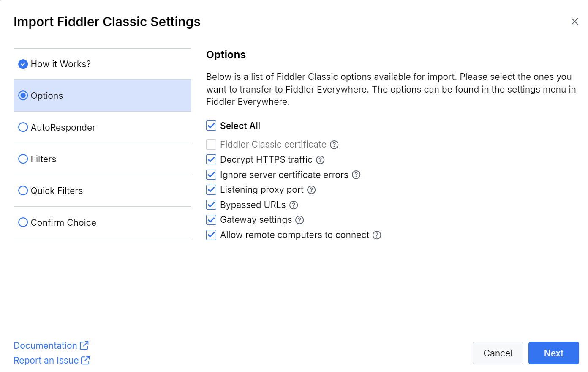Open help for Decrypt HTTPS traffic
Viewport: 588px width, 372px height.
pyautogui.click(x=320, y=159)
